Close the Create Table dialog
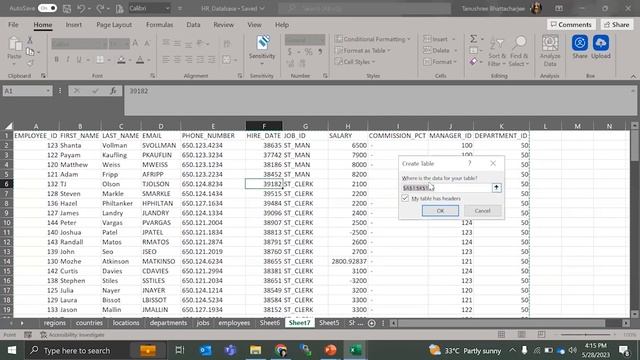 (493, 163)
